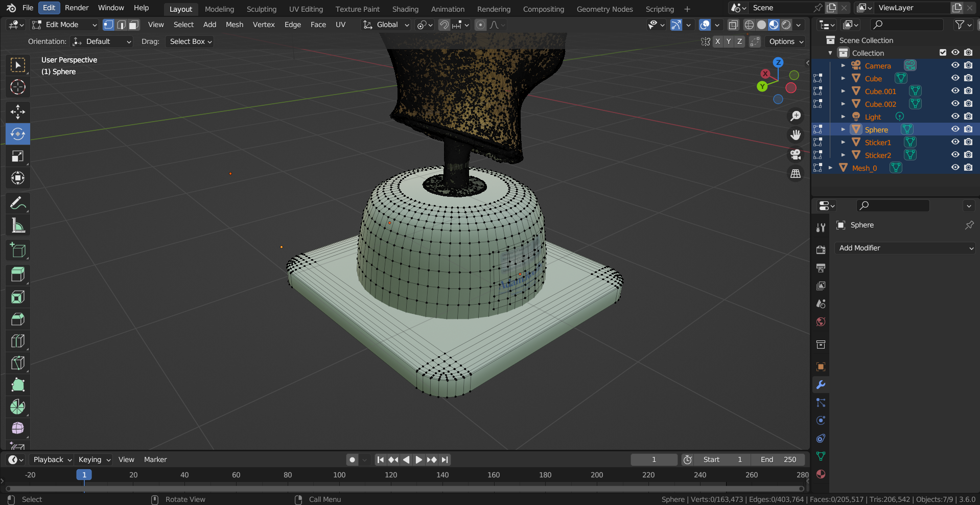Switch to face select mode
This screenshot has width=980, height=505.
(x=134, y=25)
